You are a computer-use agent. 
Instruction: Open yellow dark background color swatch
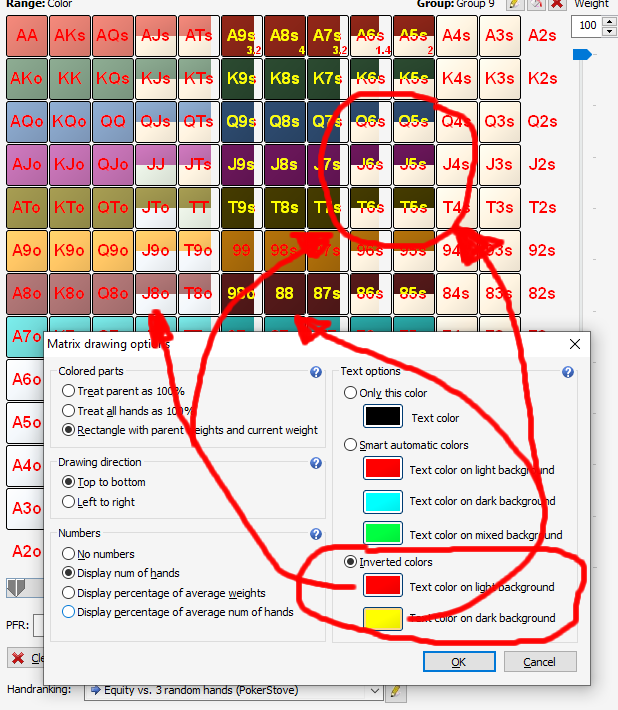[x=383, y=619]
